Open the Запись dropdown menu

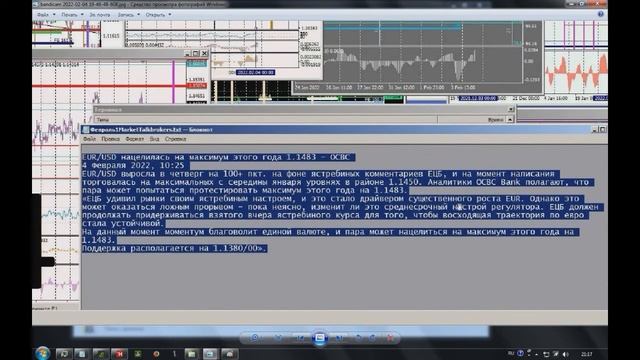pos(128,14)
